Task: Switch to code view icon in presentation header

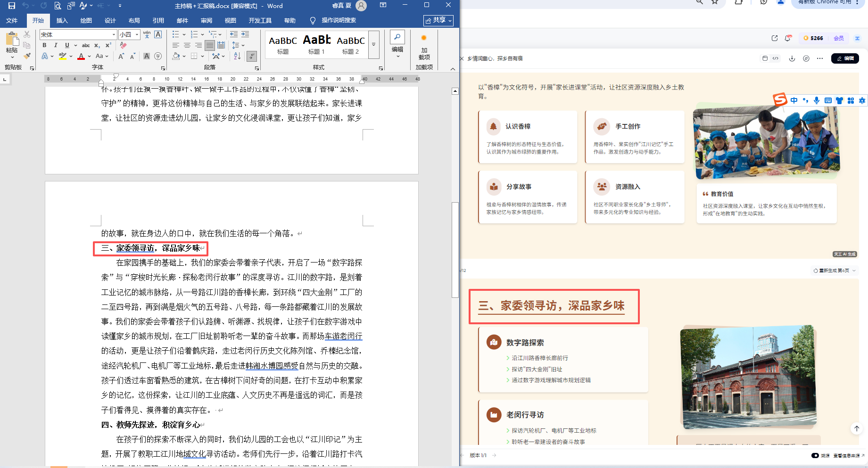Action: tap(776, 58)
